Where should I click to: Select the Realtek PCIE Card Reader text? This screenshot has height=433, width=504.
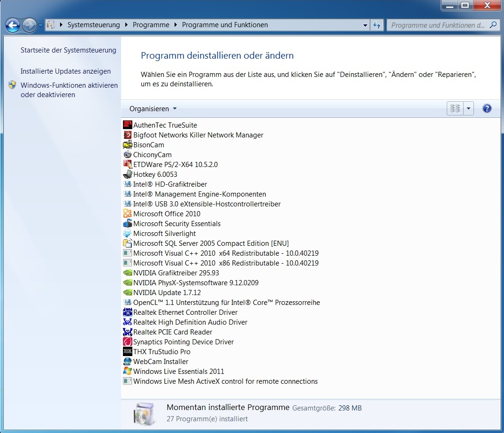pos(173,332)
